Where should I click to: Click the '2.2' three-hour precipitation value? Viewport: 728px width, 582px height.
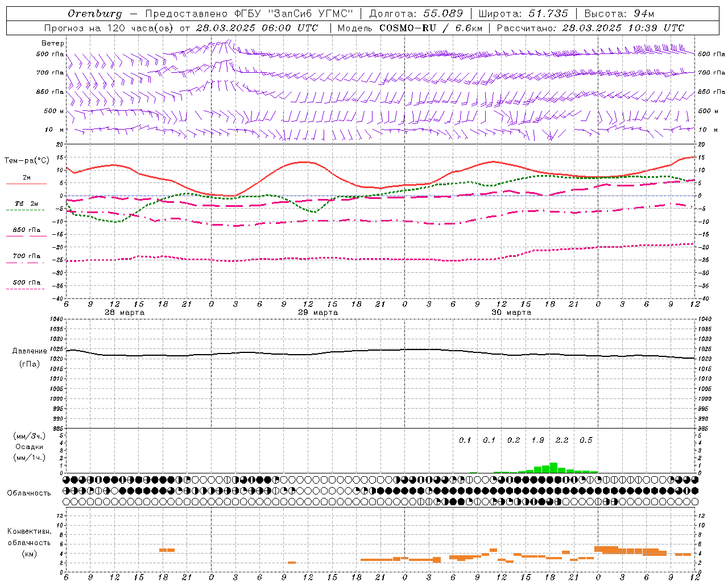562,440
